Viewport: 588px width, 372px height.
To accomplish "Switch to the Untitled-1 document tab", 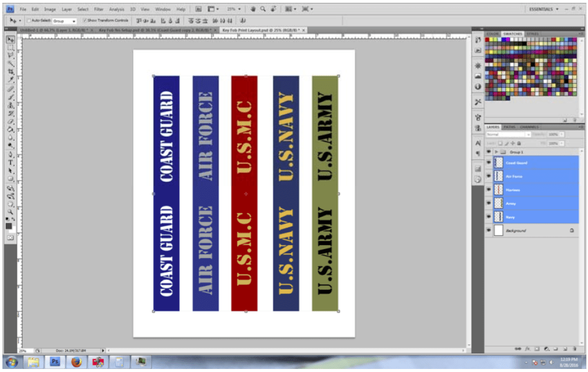I will [57, 30].
